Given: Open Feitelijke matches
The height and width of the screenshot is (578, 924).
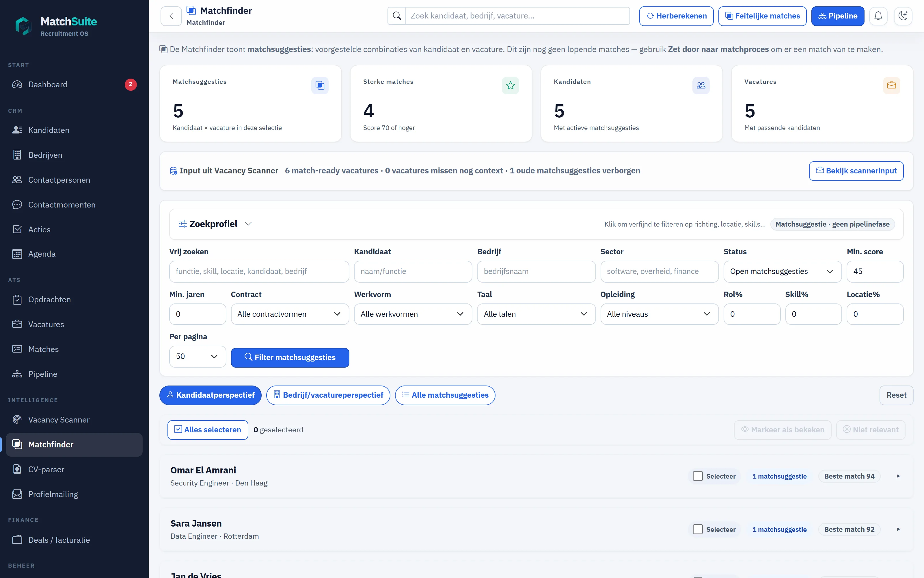Looking at the screenshot, I should (762, 16).
